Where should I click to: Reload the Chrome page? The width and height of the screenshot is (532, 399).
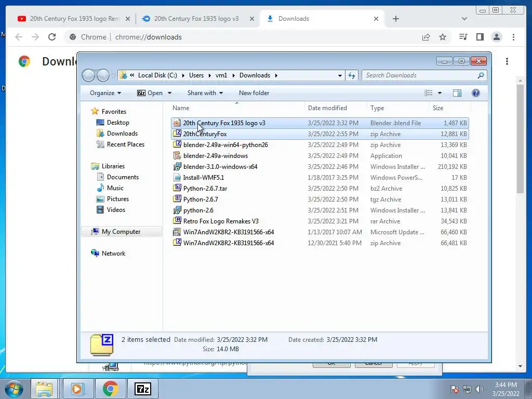point(52,37)
